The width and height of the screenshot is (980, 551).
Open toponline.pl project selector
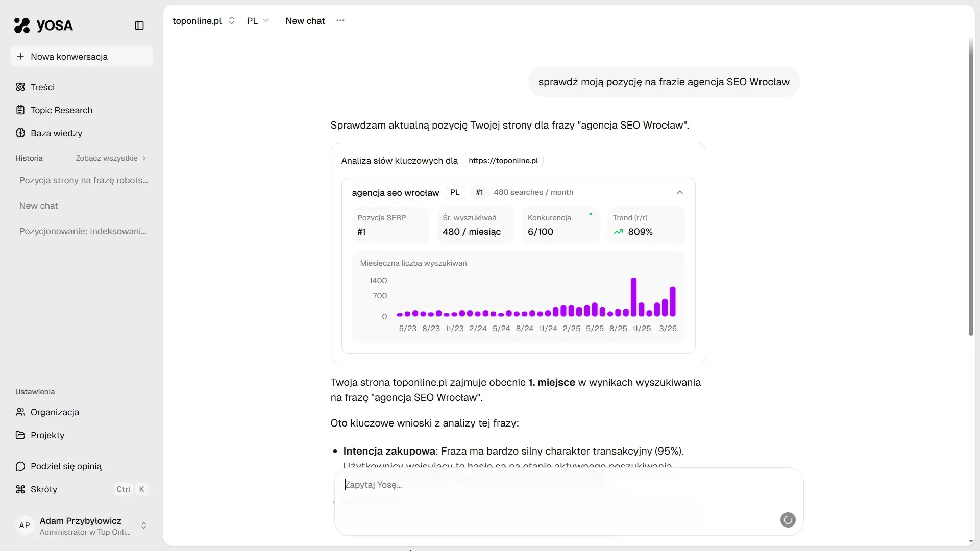point(203,21)
